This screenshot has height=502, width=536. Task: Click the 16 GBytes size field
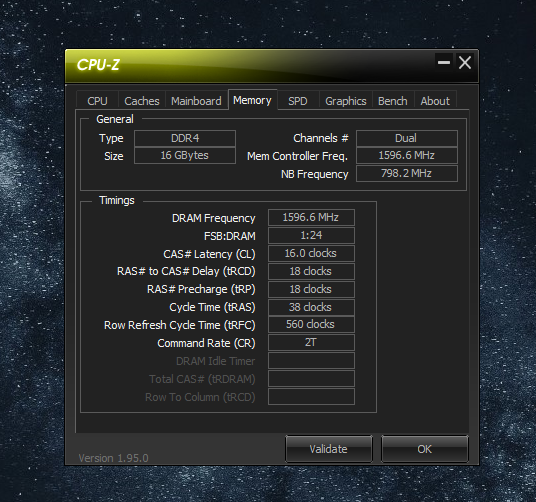185,155
